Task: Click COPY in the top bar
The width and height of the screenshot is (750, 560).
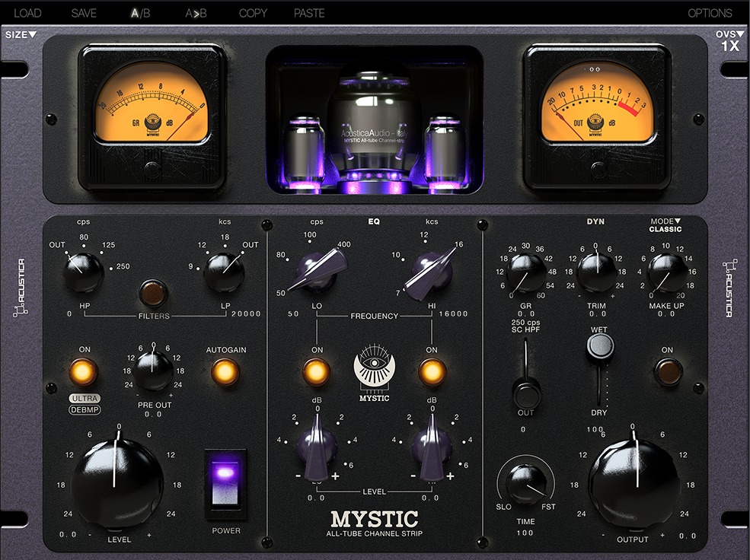Action: (253, 13)
